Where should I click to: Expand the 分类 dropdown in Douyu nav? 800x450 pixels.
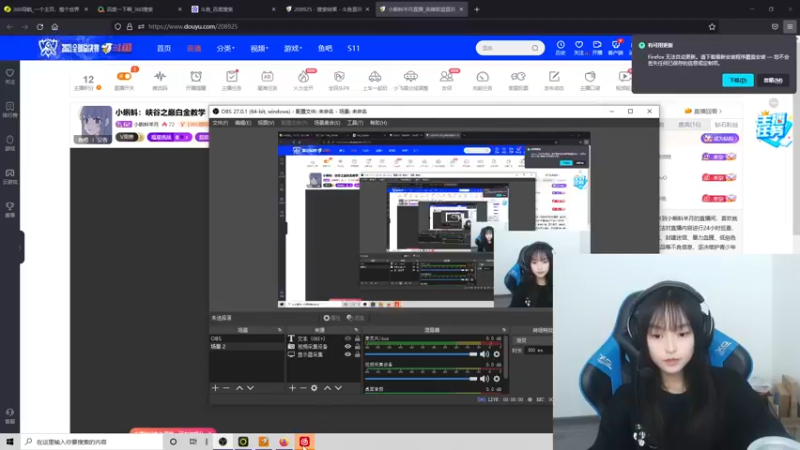tap(225, 48)
